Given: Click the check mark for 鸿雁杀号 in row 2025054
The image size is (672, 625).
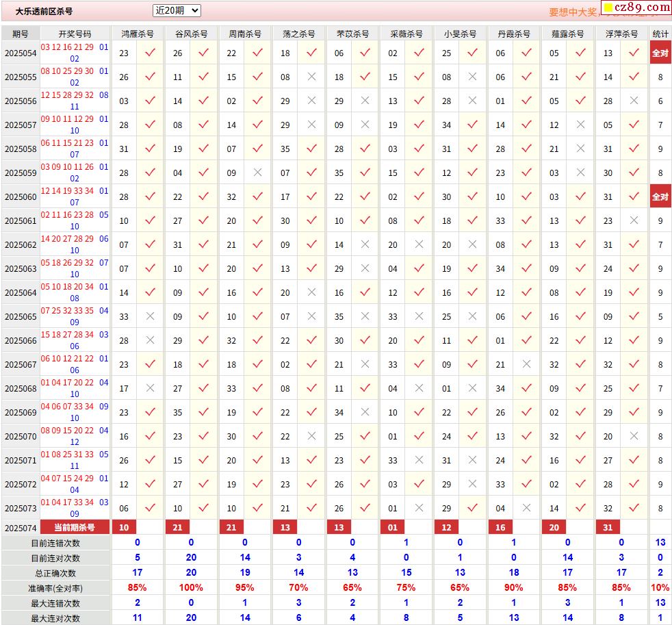Looking at the screenshot, I should (x=150, y=53).
